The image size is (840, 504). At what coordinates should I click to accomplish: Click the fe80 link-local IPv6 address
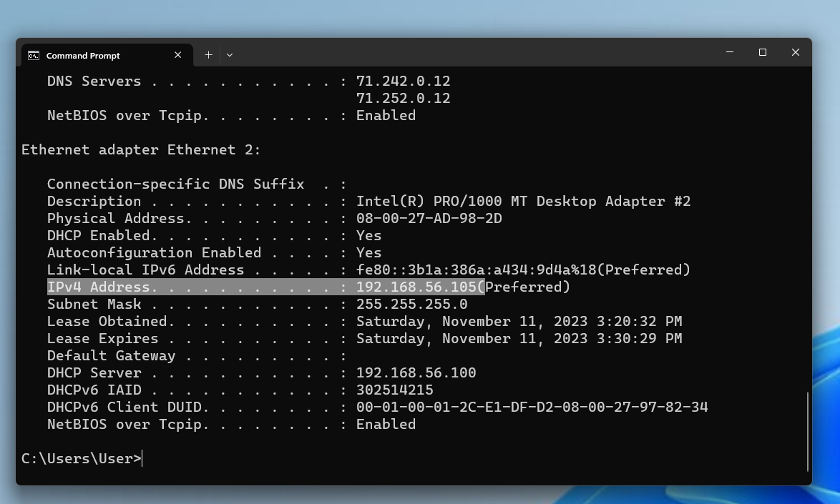tap(477, 270)
